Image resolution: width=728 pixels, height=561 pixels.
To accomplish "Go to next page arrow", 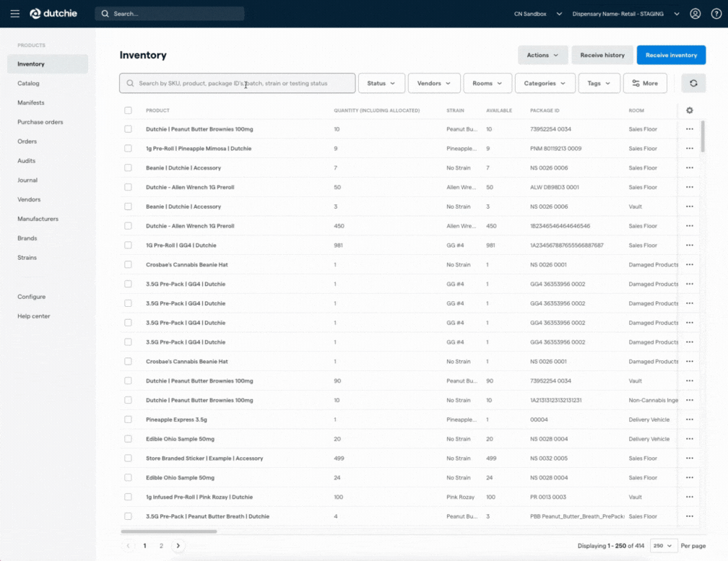I will coord(178,546).
